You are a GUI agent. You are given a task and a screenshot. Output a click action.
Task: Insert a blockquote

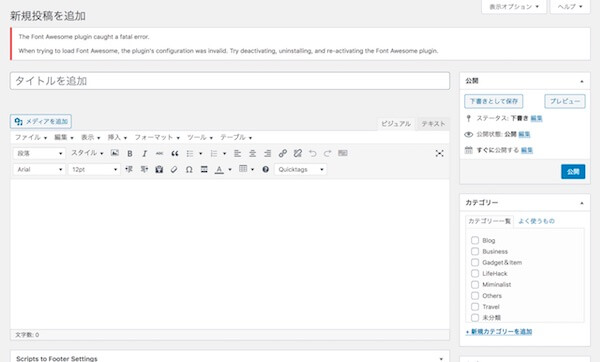(174, 153)
